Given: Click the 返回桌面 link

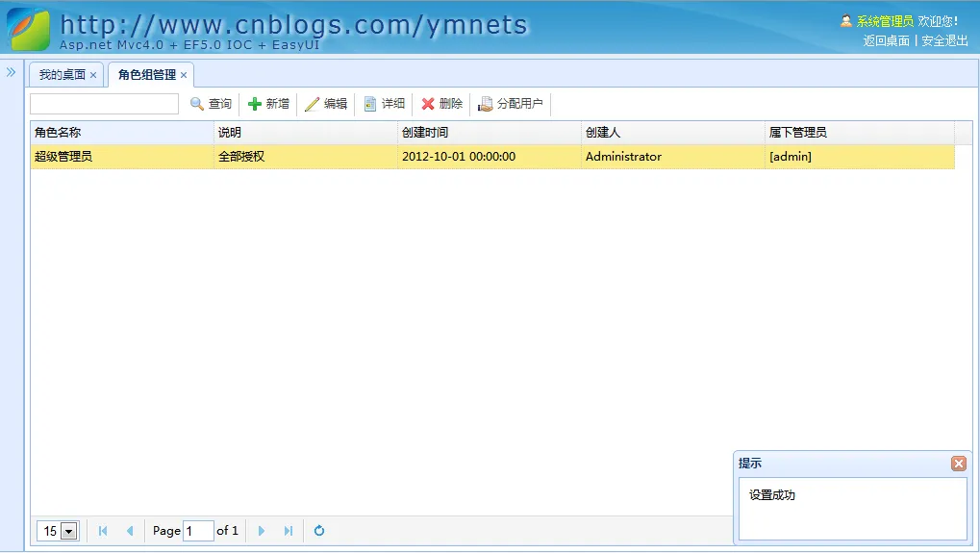Looking at the screenshot, I should (x=886, y=40).
